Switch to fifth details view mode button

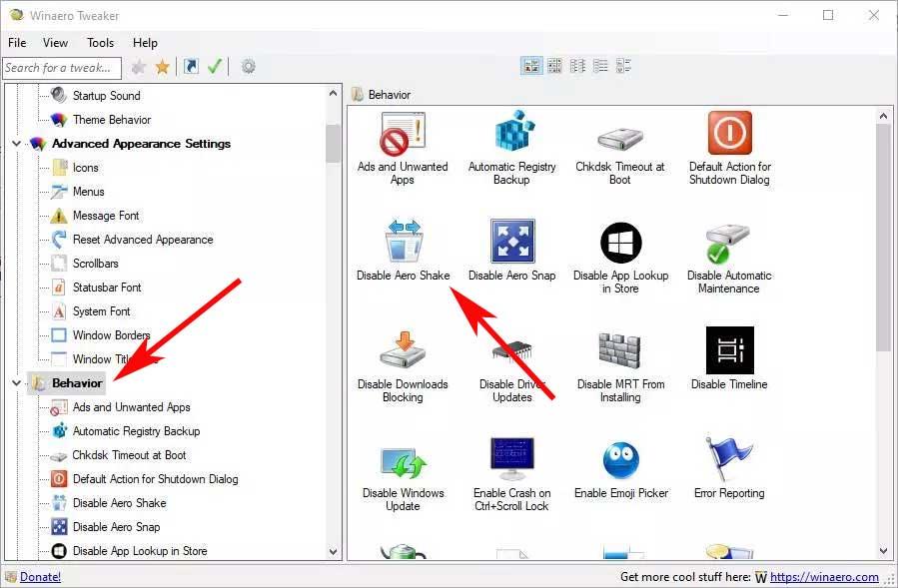click(x=623, y=66)
